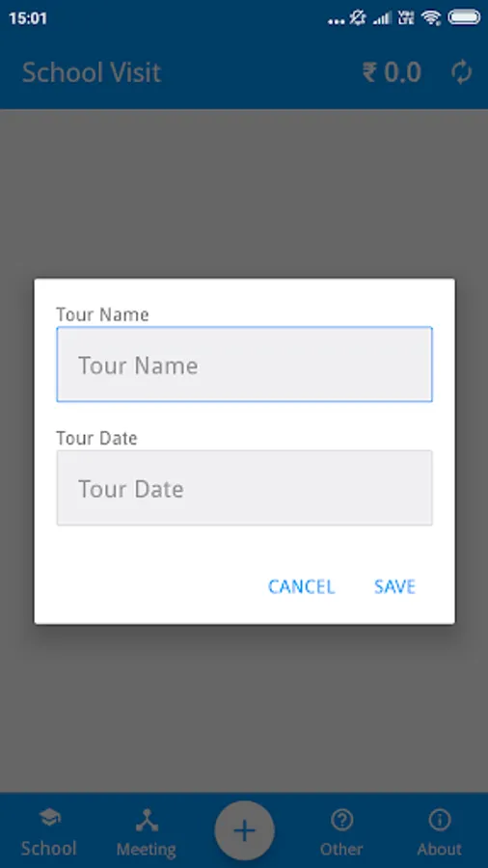Open the Other question mark icon
488x868 pixels.
point(341,820)
